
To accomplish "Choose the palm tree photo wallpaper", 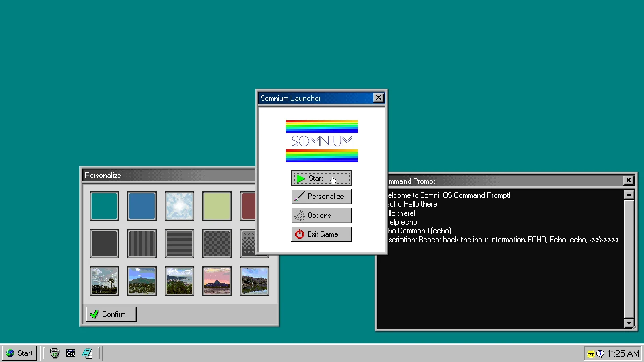I will (104, 281).
